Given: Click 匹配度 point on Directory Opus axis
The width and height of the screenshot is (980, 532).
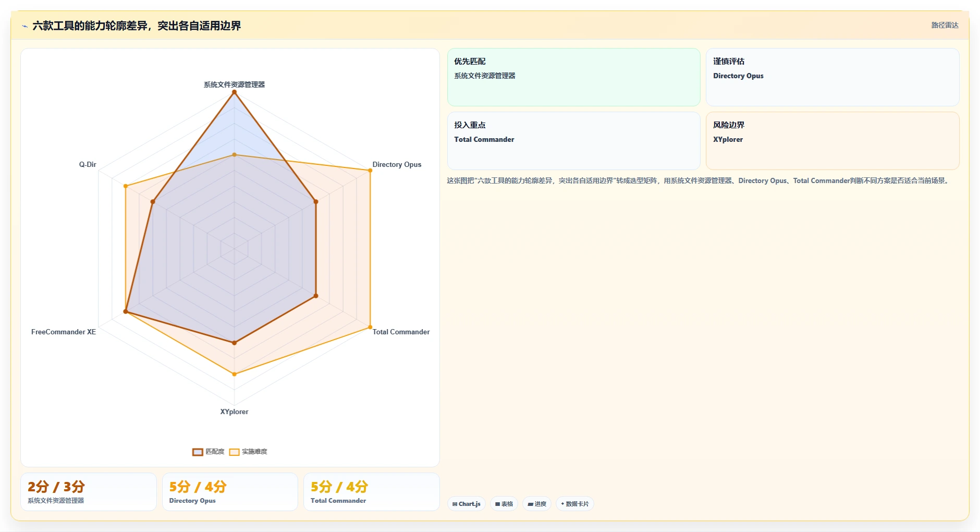Looking at the screenshot, I should (x=315, y=202).
